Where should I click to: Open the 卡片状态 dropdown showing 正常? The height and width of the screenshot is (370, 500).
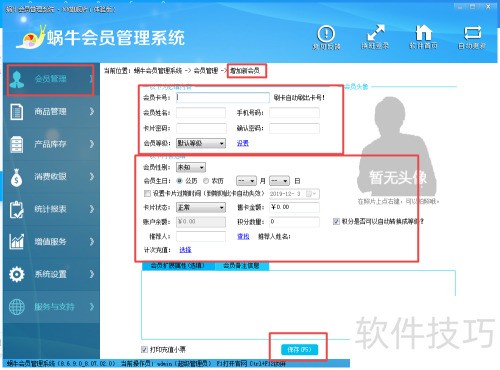point(201,208)
